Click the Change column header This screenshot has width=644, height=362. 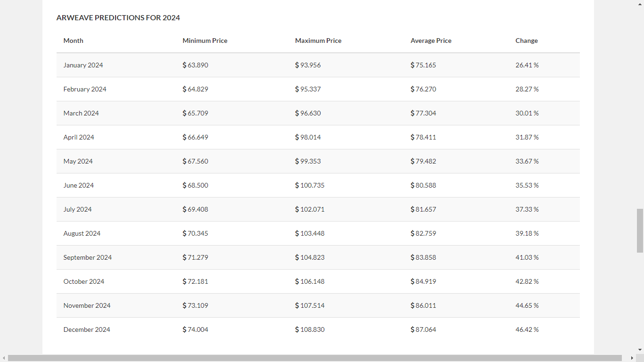click(527, 41)
